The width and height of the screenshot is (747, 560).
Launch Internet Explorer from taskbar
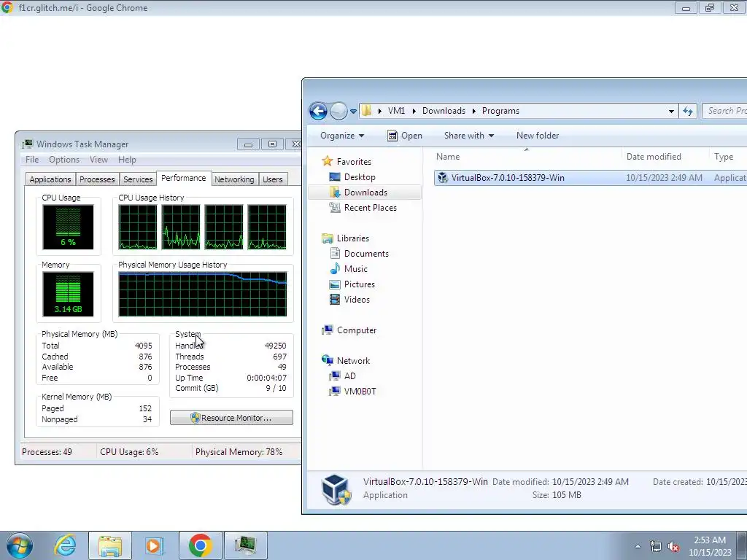tap(65, 545)
